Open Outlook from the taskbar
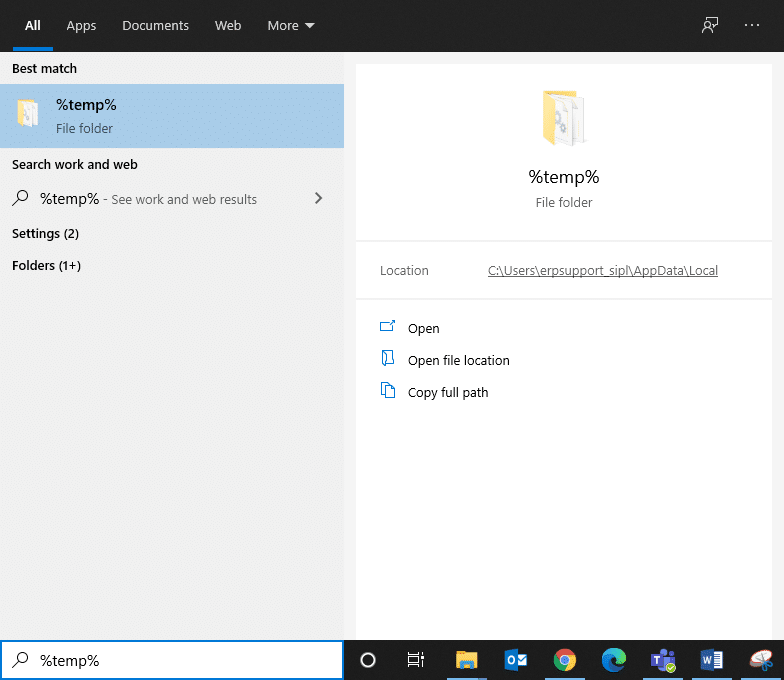 (516, 660)
